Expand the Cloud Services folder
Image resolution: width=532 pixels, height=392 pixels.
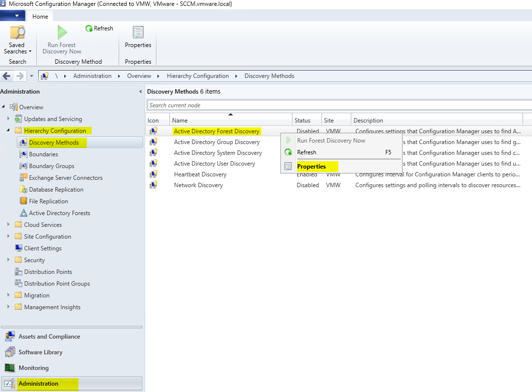pyautogui.click(x=8, y=225)
